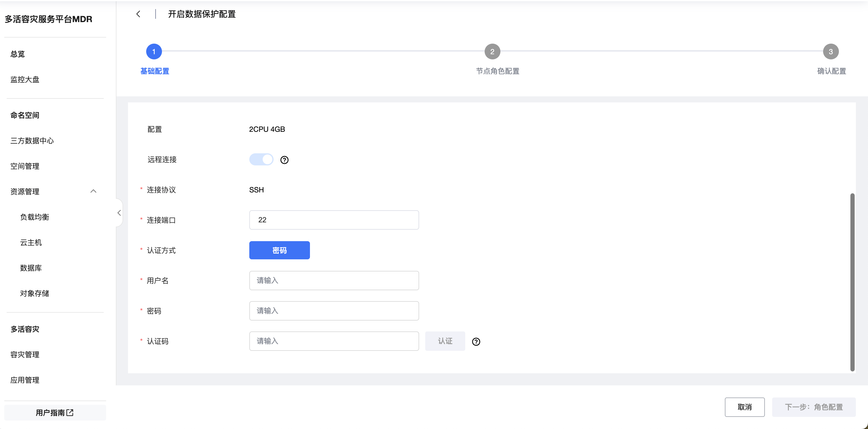
Task: Focus the 用户名 input field
Action: 334,281
